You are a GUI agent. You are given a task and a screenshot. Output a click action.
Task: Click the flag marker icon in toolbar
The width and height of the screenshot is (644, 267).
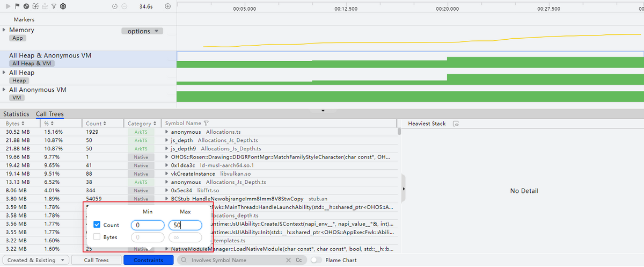17,6
